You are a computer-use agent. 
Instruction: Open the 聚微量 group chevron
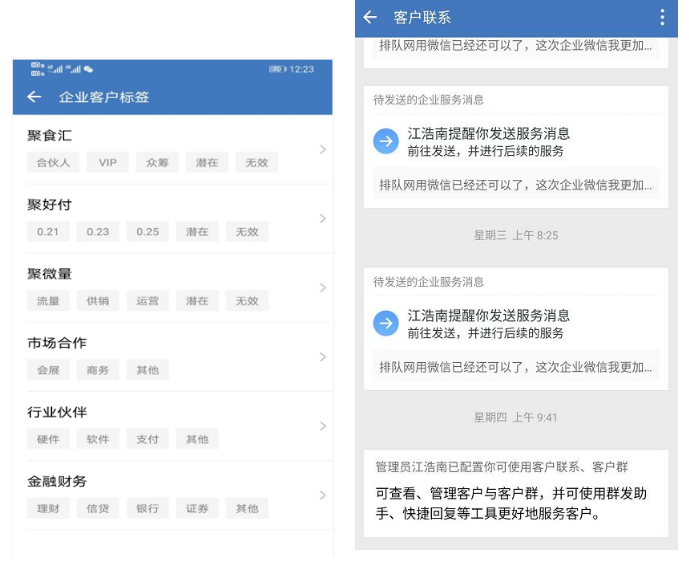point(322,288)
